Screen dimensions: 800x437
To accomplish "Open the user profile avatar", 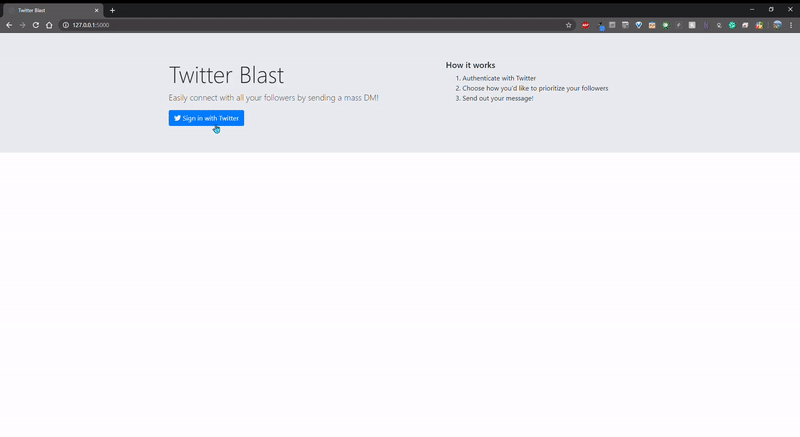I will (x=777, y=25).
